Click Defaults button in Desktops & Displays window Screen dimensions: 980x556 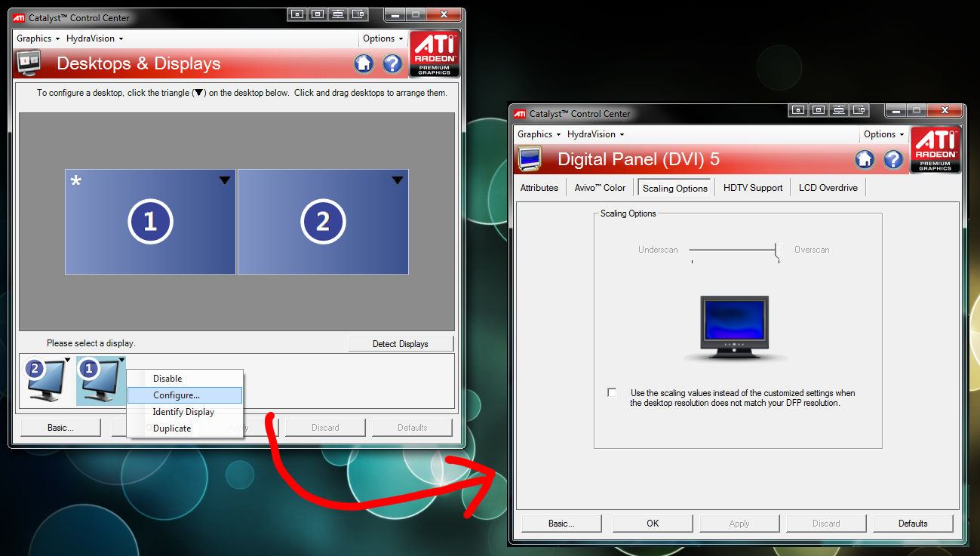click(x=412, y=428)
